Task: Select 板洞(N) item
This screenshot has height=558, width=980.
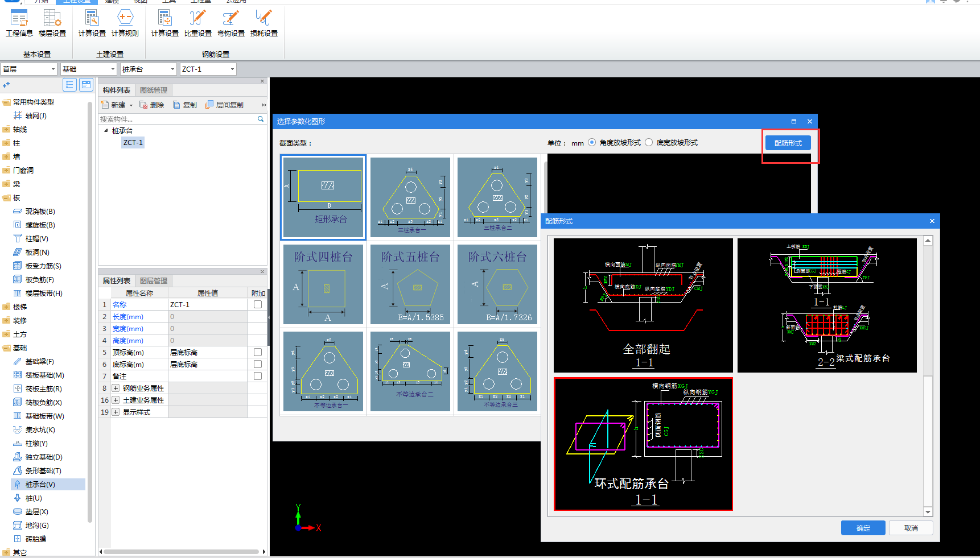Action: pos(31,252)
